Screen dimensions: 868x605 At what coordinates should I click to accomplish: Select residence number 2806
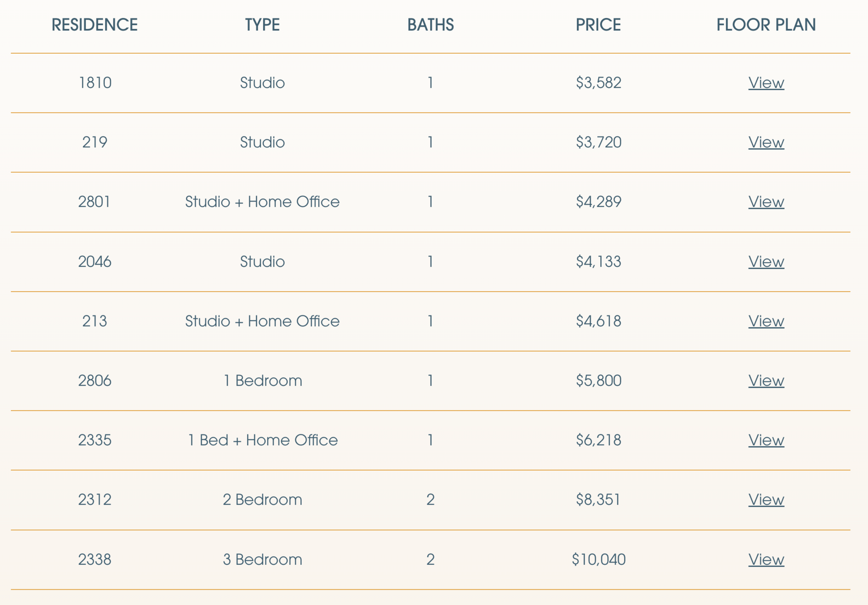click(94, 381)
